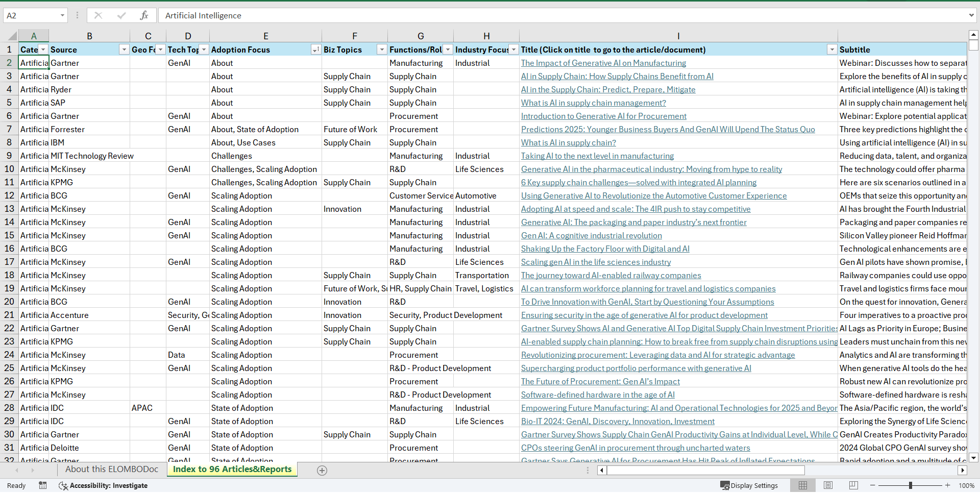Viewport: 980px width, 493px height.
Task: Open link Shaking Up the Factory Floor with Digital and AI
Action: pyautogui.click(x=605, y=249)
